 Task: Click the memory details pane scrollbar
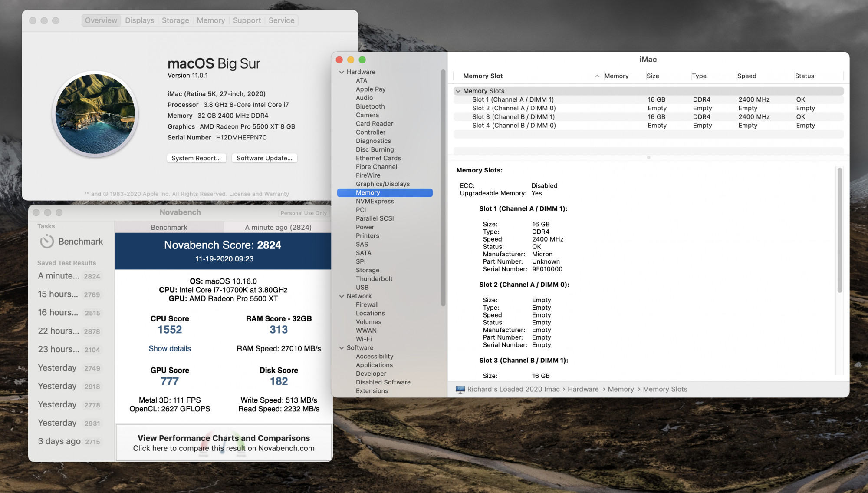point(839,230)
